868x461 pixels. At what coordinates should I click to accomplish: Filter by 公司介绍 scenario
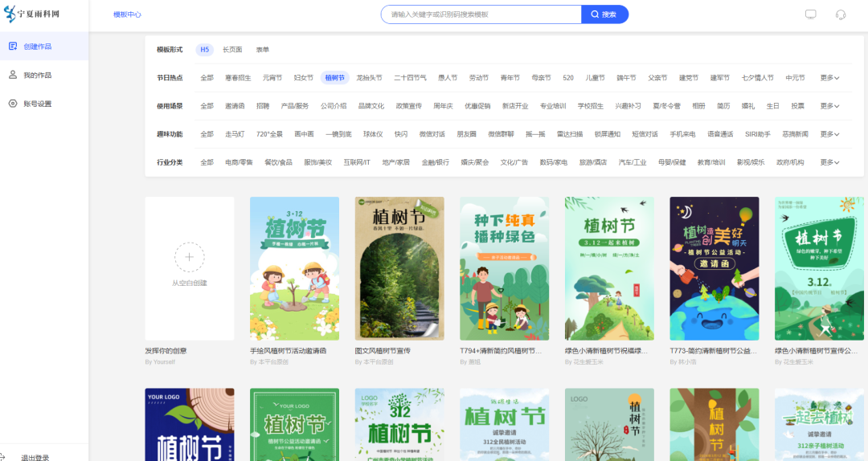click(334, 106)
